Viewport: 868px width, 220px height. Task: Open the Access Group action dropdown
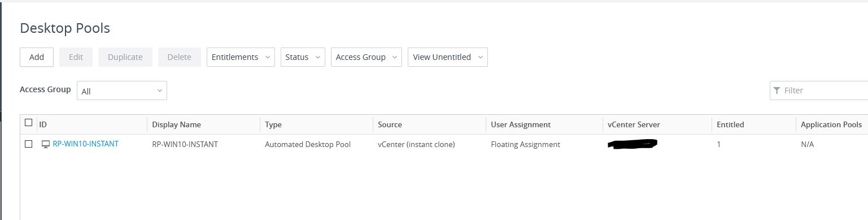pyautogui.click(x=367, y=57)
